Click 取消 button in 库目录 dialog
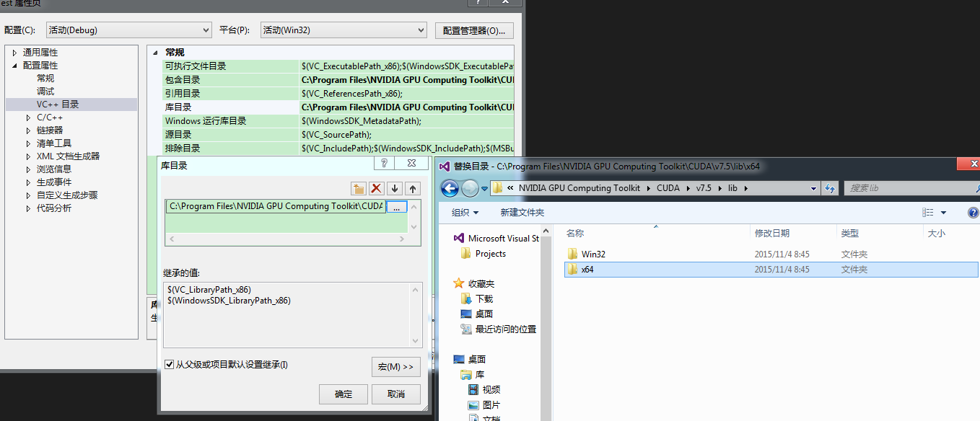Image resolution: width=980 pixels, height=421 pixels. (395, 394)
